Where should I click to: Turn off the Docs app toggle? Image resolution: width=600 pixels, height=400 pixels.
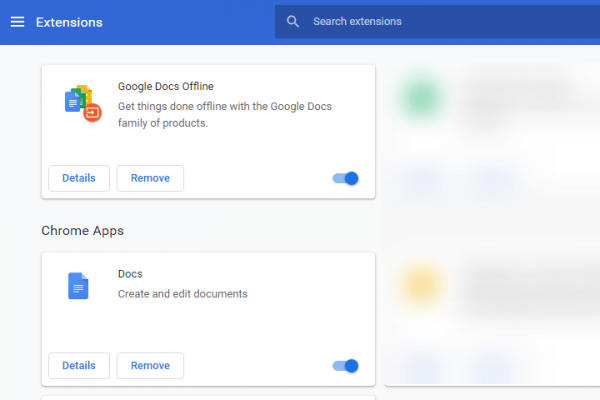click(x=345, y=366)
